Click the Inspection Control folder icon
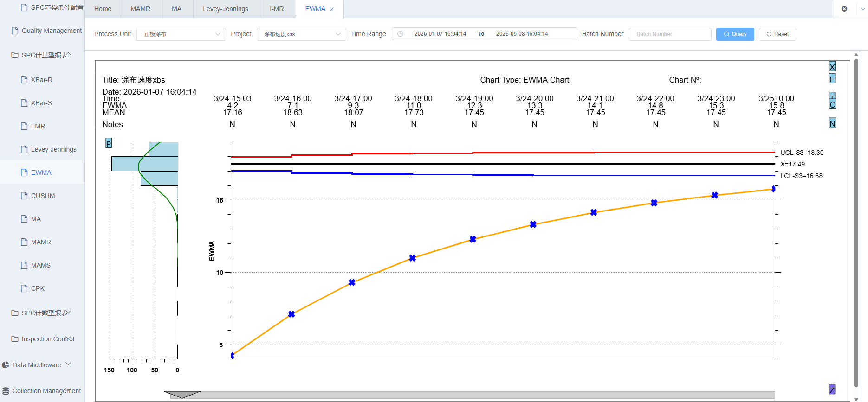This screenshot has width=868, height=402. (x=15, y=339)
